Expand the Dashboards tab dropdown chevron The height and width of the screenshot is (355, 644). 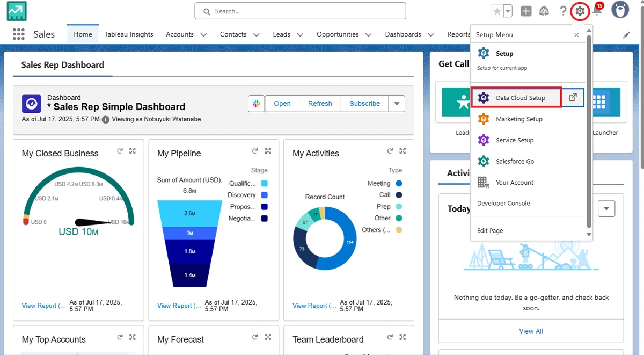[431, 35]
